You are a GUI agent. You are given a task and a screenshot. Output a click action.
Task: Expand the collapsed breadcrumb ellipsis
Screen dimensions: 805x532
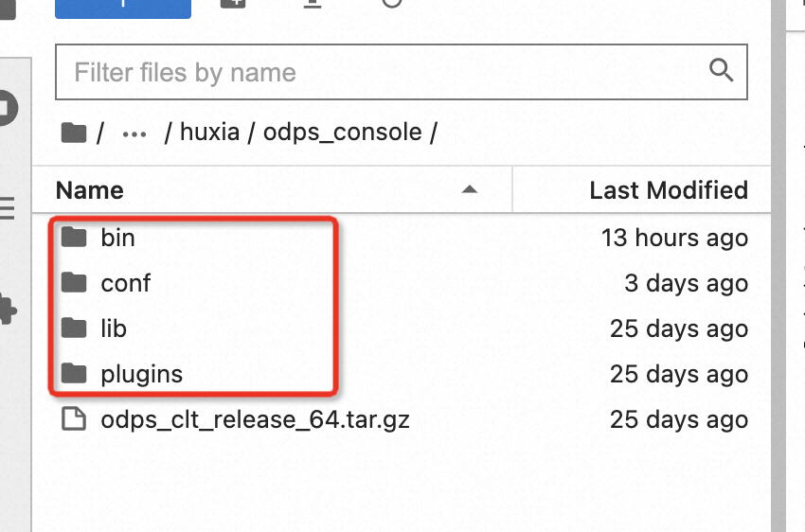(134, 134)
